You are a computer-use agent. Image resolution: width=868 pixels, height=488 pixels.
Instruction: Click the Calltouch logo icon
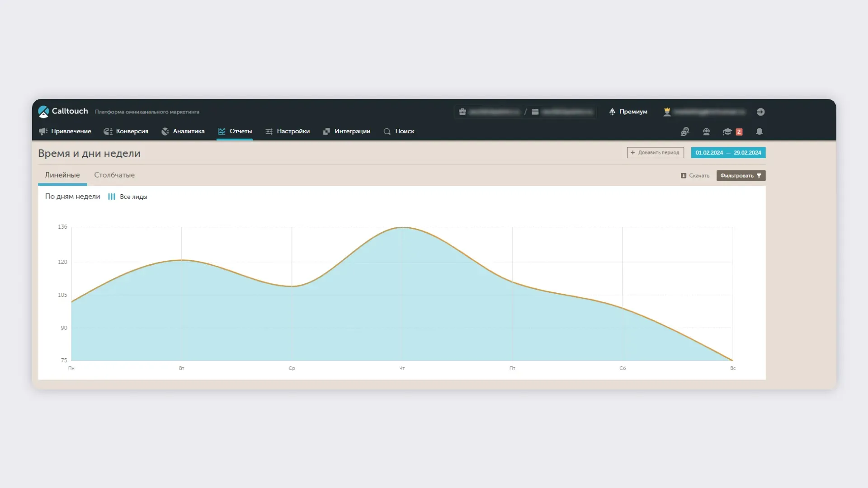click(43, 112)
